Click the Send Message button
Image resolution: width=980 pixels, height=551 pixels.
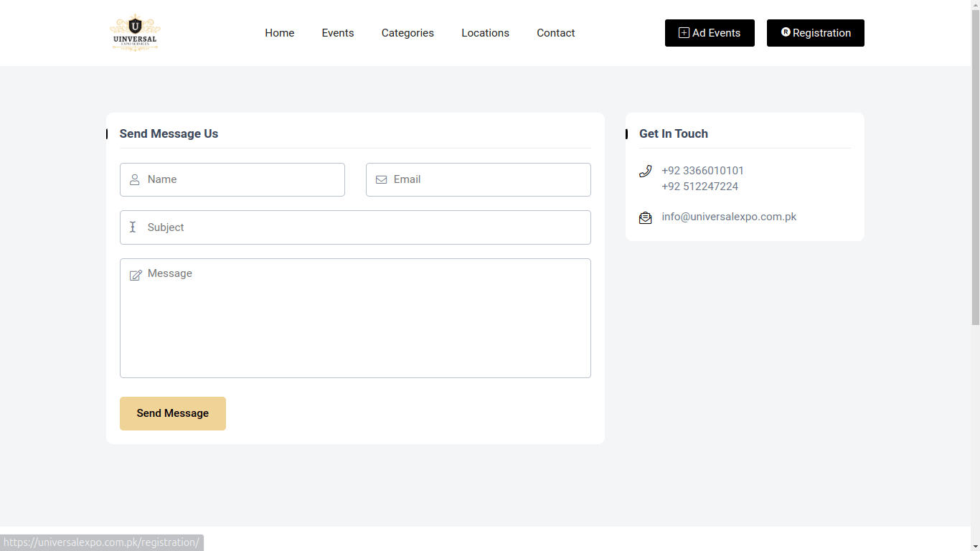coord(173,413)
